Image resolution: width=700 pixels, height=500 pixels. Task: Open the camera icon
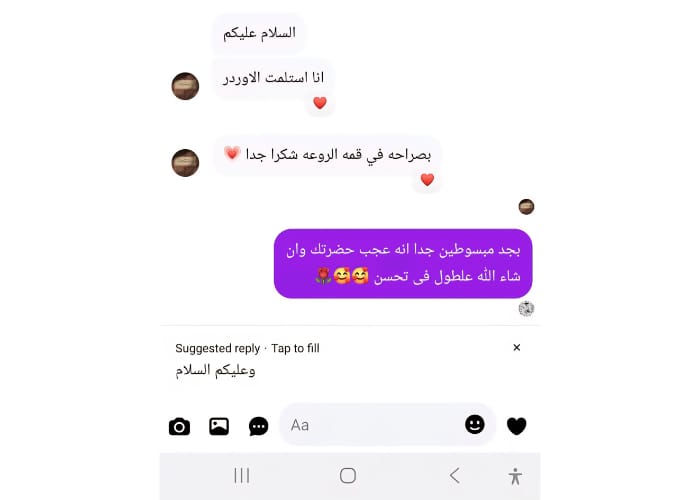tap(179, 426)
